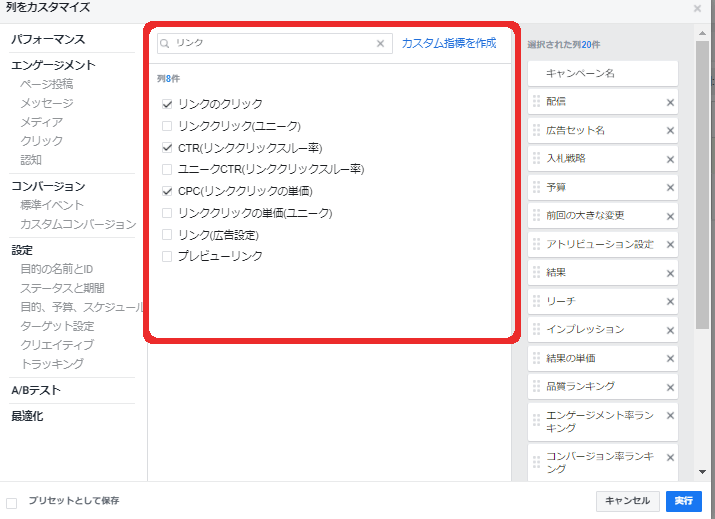
Task: Remove インプレッション column with its X
Action: pyautogui.click(x=670, y=331)
